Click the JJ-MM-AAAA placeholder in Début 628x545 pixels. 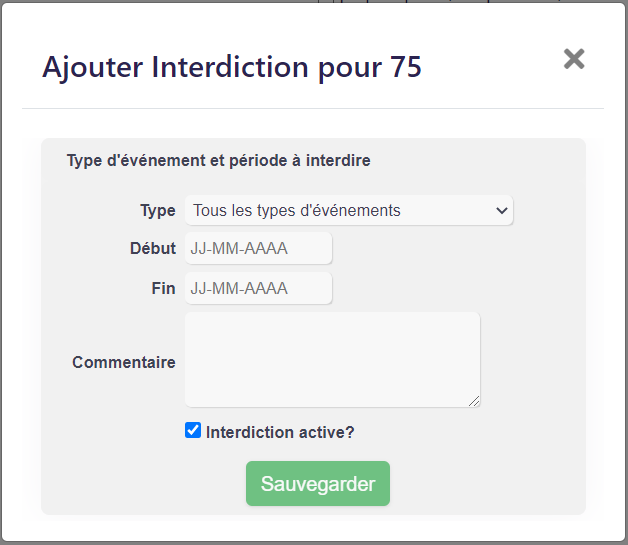pos(239,248)
